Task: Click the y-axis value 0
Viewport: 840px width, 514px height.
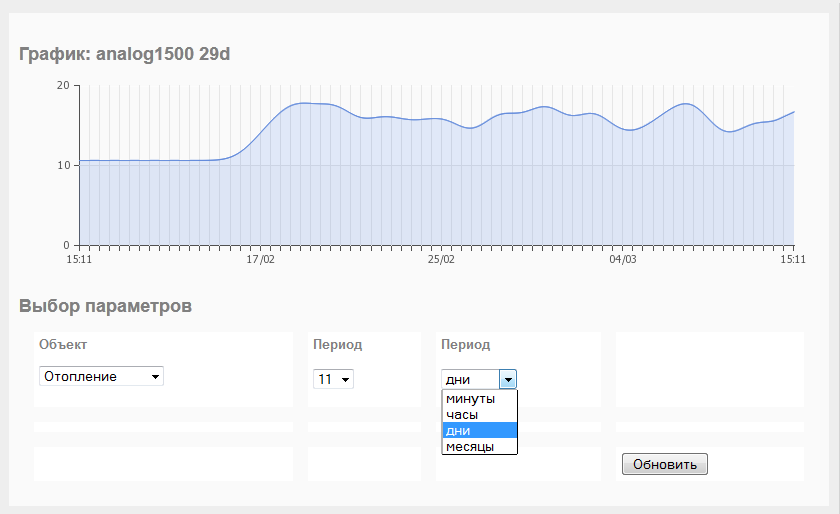Action: (x=66, y=245)
